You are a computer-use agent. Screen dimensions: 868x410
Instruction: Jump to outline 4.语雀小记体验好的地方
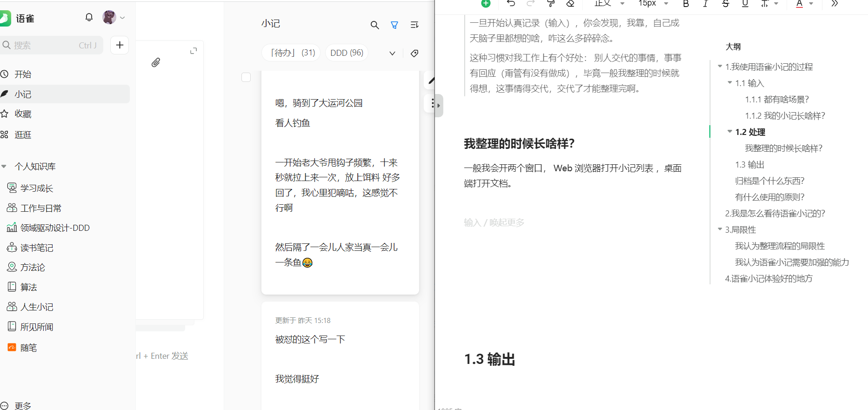[x=768, y=279]
